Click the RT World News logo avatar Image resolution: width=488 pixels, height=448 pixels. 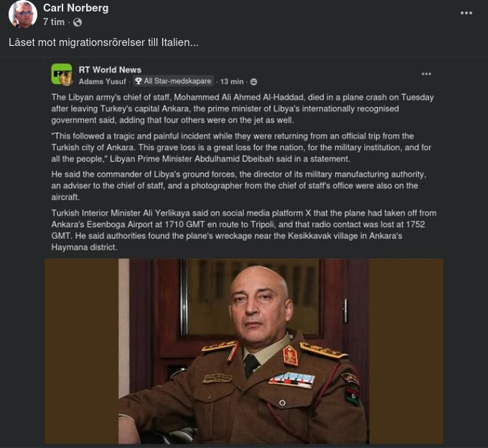tap(62, 75)
